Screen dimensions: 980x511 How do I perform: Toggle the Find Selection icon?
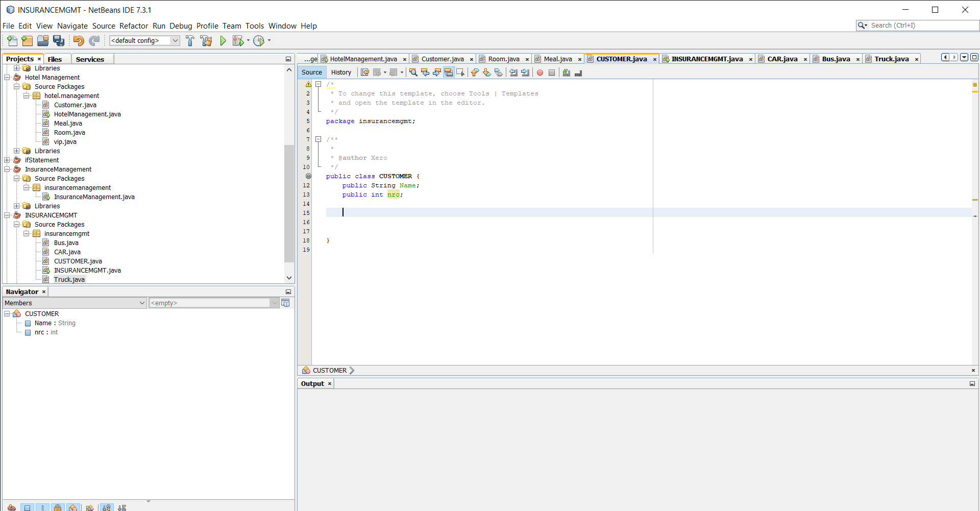(412, 72)
